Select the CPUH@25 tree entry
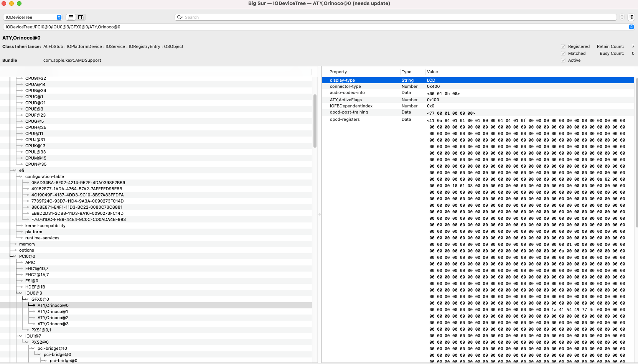 coord(36,127)
